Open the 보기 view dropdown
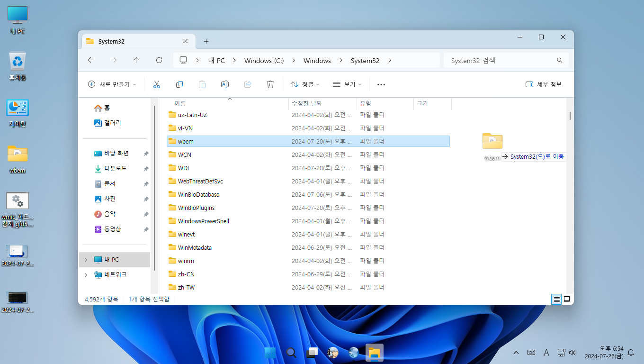The height and width of the screenshot is (364, 644). coord(347,84)
